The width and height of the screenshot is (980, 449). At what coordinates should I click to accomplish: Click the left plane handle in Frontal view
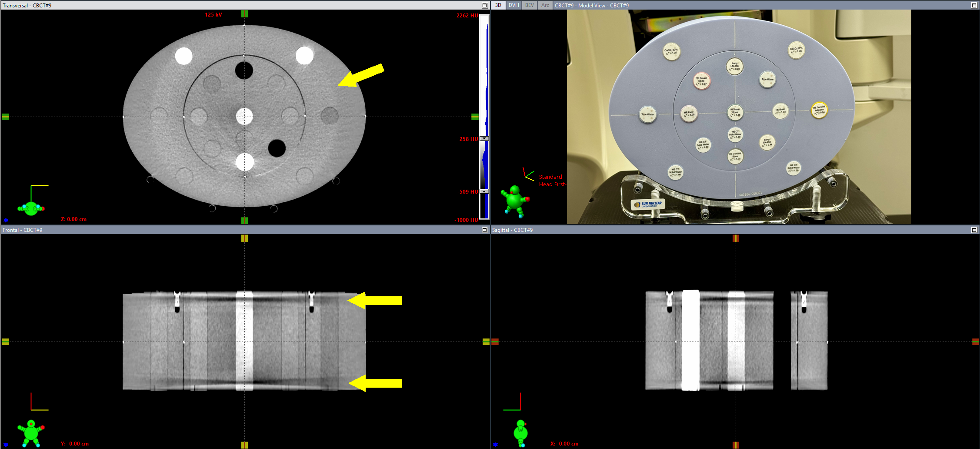click(x=5, y=342)
